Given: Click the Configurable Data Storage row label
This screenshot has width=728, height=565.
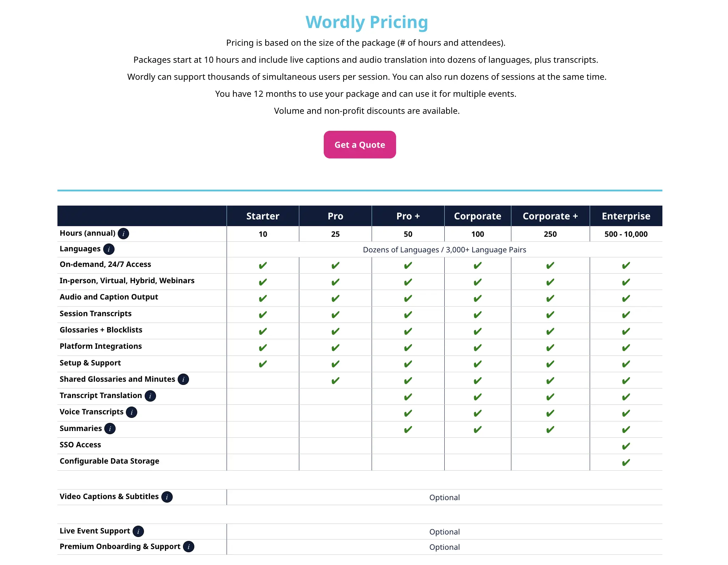Looking at the screenshot, I should [x=109, y=461].
